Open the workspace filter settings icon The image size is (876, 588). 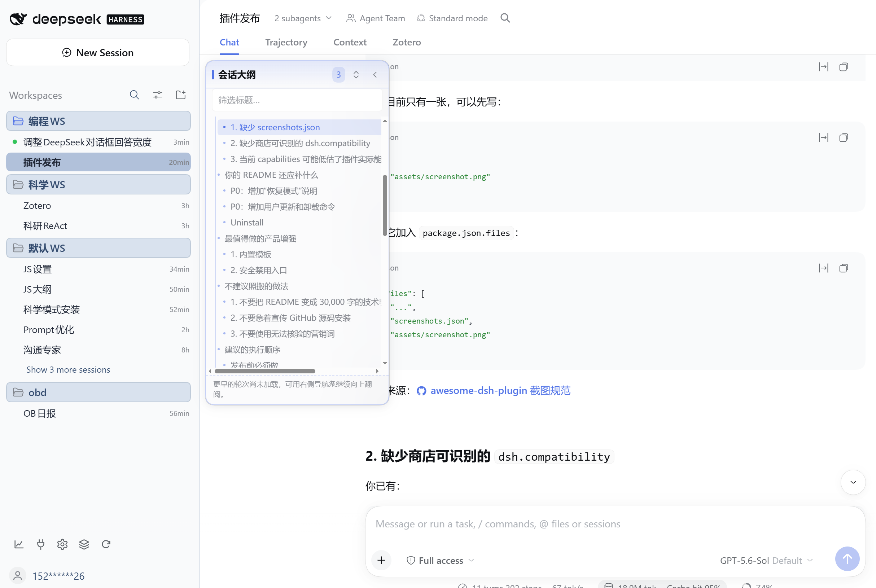(x=158, y=95)
